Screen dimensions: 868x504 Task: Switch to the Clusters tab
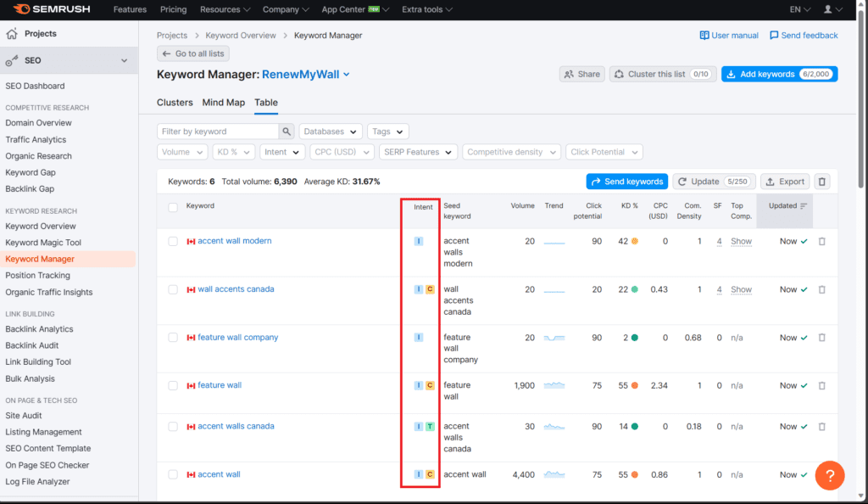pyautogui.click(x=175, y=103)
